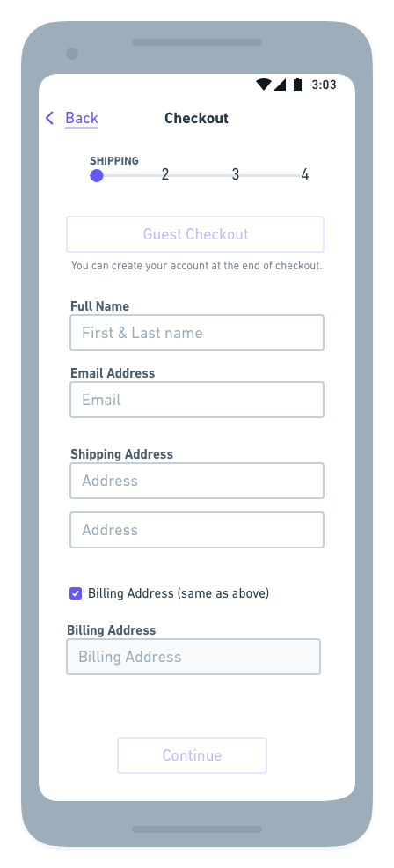Select the purple Shipping step dot
The height and width of the screenshot is (868, 394).
[x=97, y=175]
